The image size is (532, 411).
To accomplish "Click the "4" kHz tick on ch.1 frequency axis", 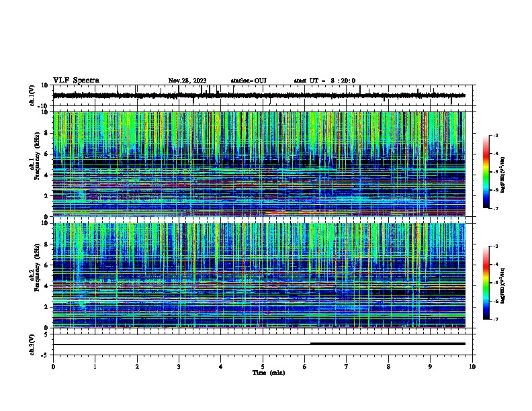I will click(x=46, y=175).
